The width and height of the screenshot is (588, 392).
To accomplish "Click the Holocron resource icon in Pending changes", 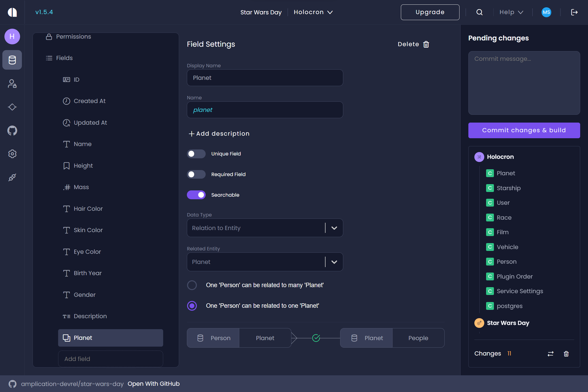I will tap(479, 157).
